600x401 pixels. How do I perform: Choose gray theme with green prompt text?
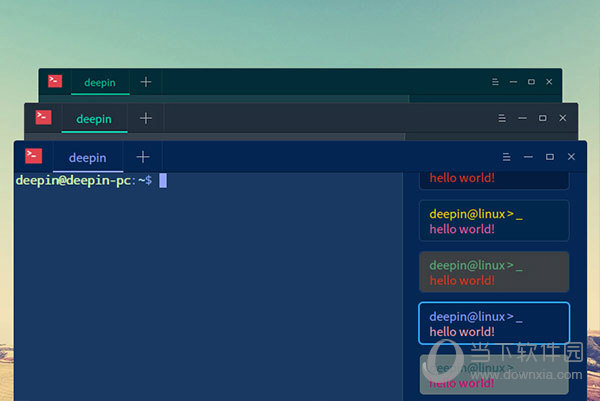click(494, 272)
